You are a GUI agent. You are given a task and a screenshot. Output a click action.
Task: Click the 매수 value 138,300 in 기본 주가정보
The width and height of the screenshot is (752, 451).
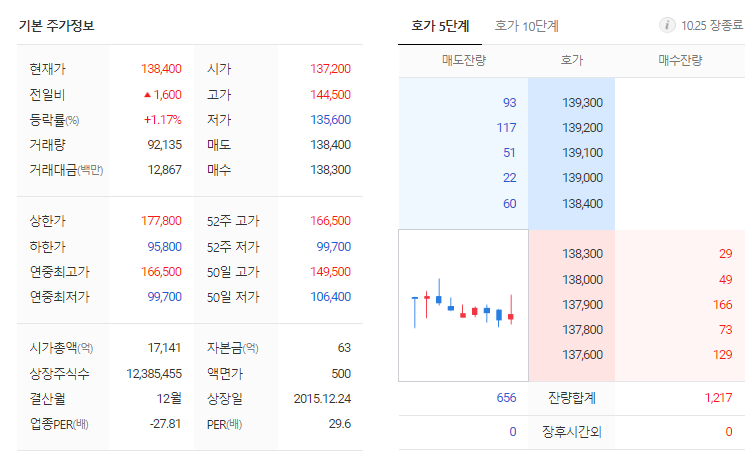(x=330, y=170)
